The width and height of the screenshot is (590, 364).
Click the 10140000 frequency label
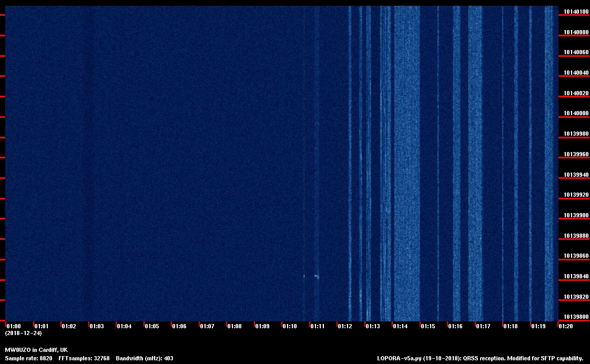[x=576, y=114]
